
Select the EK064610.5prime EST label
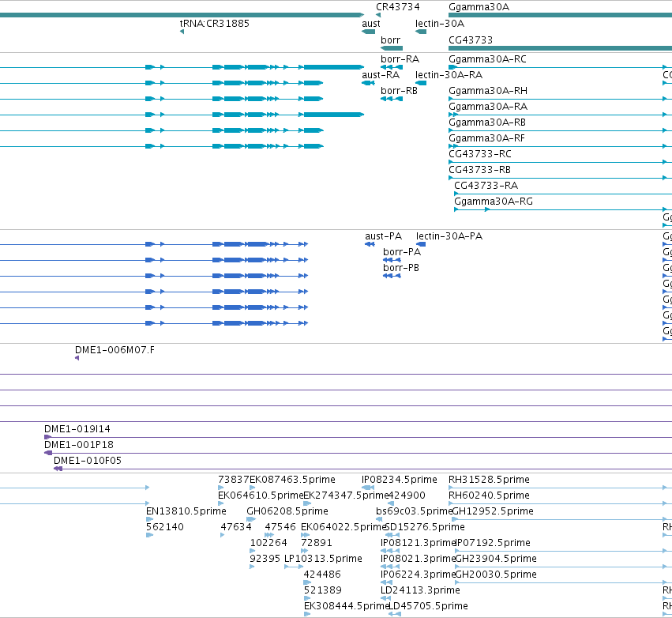point(261,496)
